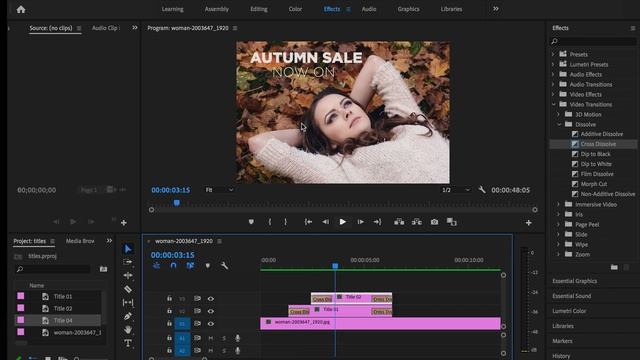The height and width of the screenshot is (360, 640).
Task: Collapse the Video Transitions folder
Action: point(553,104)
